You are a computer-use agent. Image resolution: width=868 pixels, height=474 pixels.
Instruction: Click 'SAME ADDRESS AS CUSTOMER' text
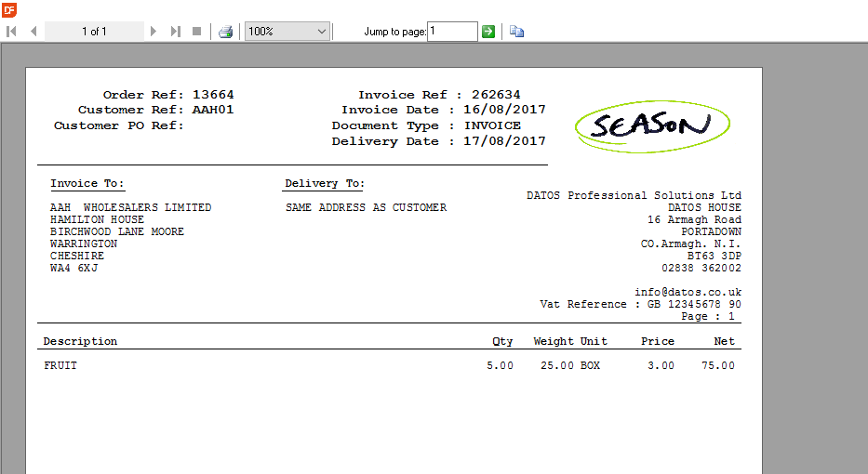click(366, 207)
